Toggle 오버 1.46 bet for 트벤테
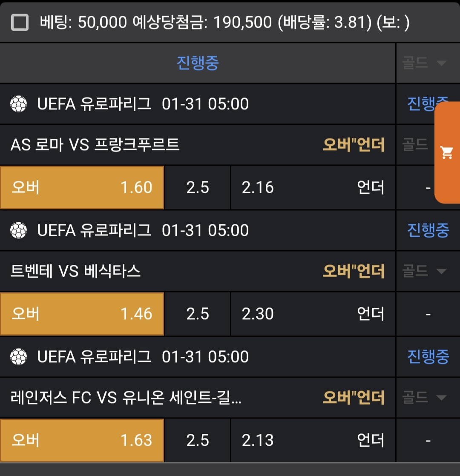 82,314
